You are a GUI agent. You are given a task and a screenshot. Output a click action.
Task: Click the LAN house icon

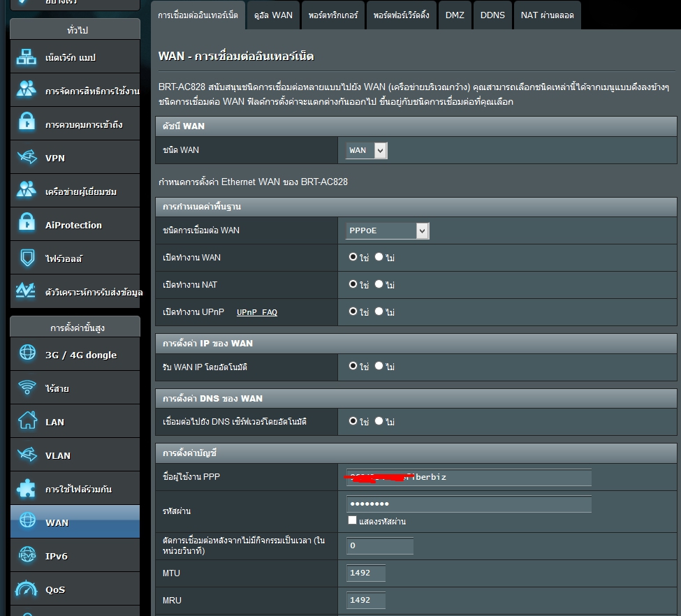[27, 422]
